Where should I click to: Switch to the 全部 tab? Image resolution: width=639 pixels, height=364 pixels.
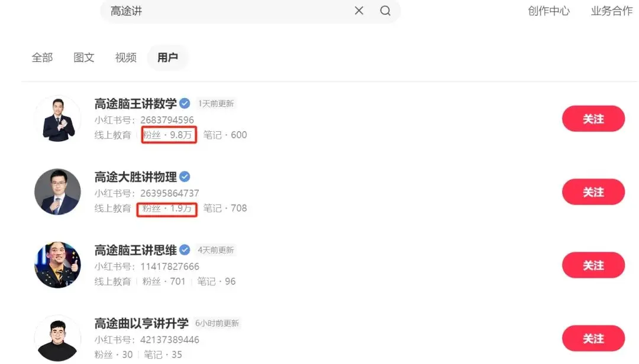[43, 57]
